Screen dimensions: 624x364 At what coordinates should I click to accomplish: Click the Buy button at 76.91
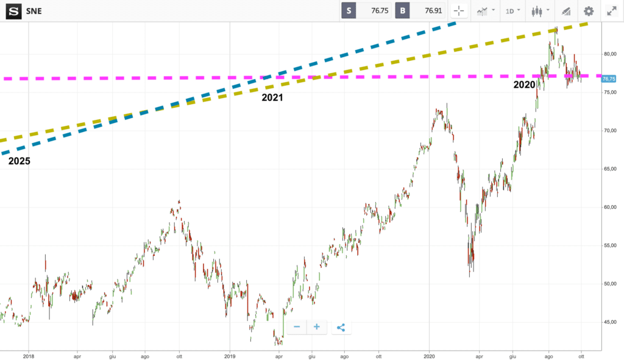(x=420, y=11)
